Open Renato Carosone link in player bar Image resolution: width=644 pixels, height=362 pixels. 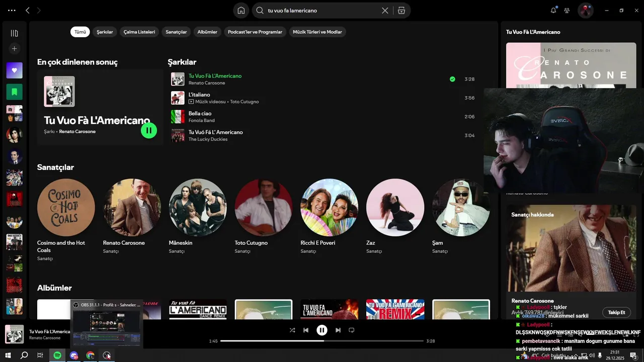pyautogui.click(x=45, y=338)
